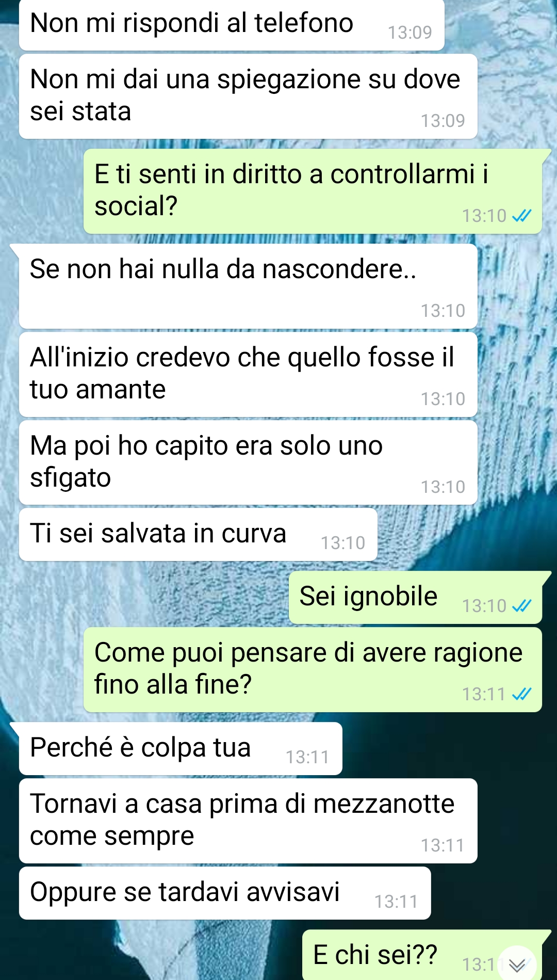Tap read receipt ticks on 'Sei ignobile'
The width and height of the screenshot is (557, 980).
coord(521,606)
